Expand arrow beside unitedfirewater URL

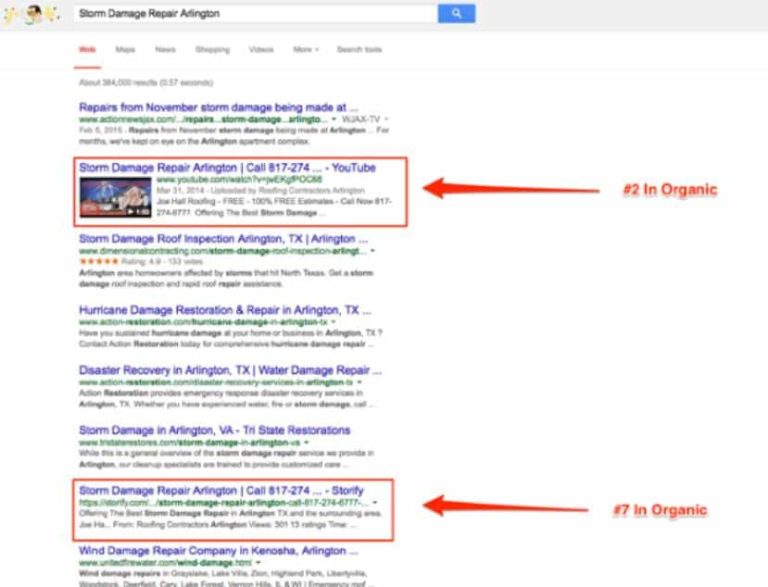258,563
